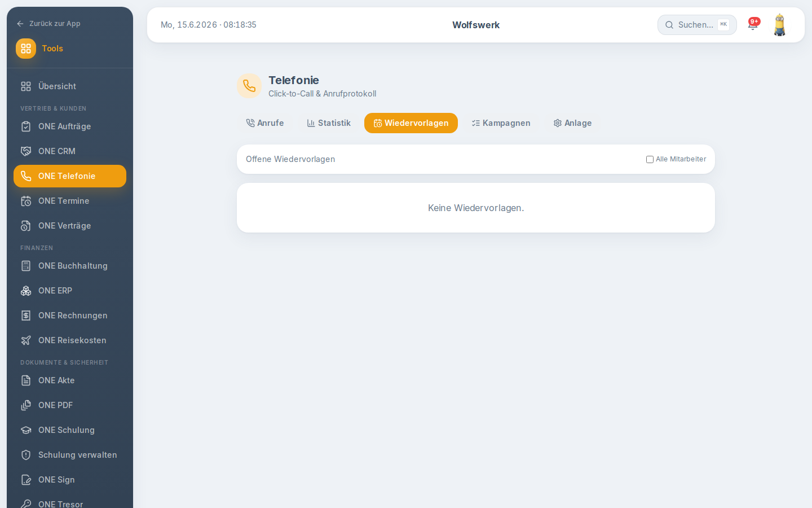Click the Suchen search field
812x508 pixels.
tap(697, 25)
